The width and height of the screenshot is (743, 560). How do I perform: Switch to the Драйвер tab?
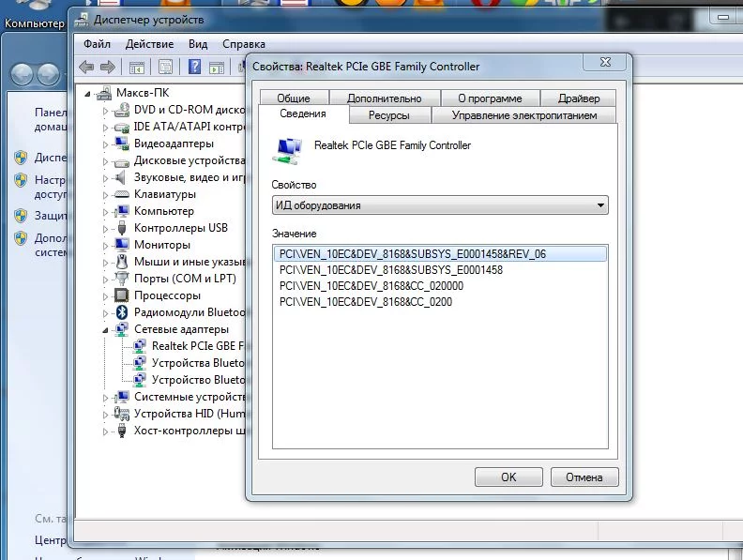pos(578,98)
